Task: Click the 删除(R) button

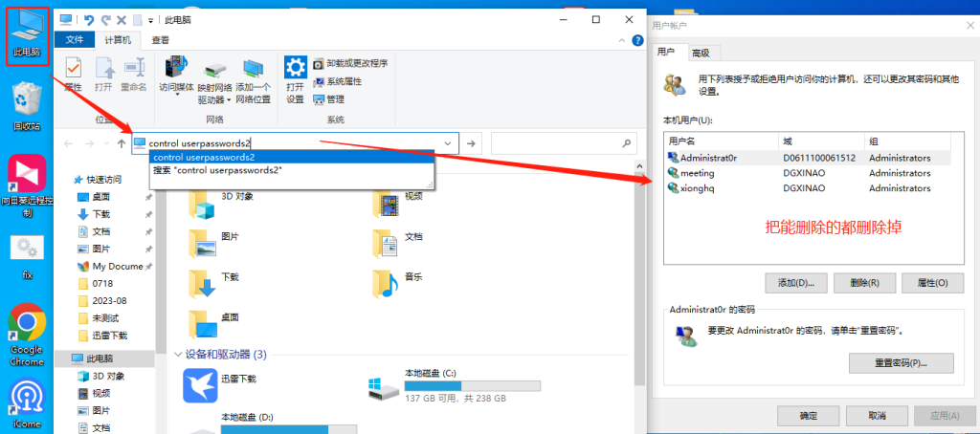Action: coord(865,283)
